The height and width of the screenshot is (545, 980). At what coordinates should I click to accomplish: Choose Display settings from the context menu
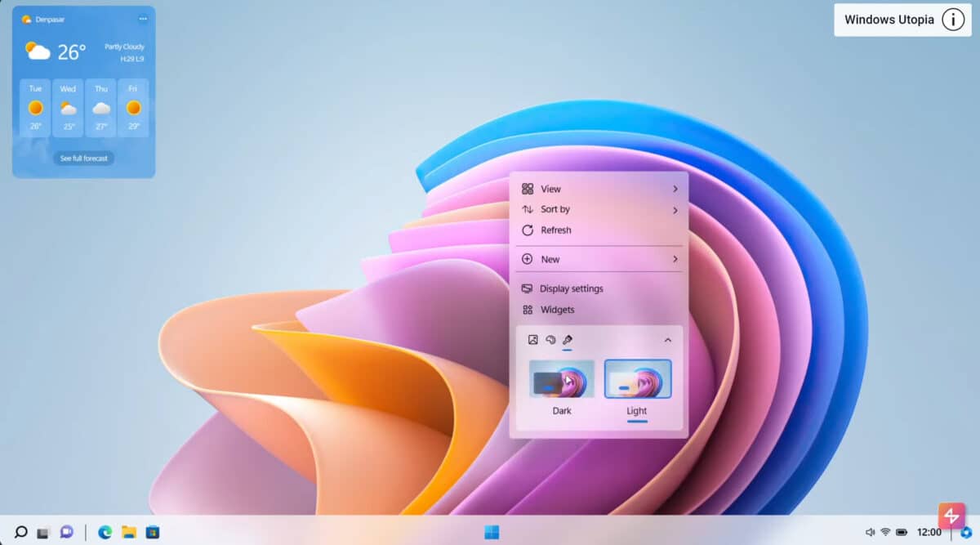click(x=571, y=288)
